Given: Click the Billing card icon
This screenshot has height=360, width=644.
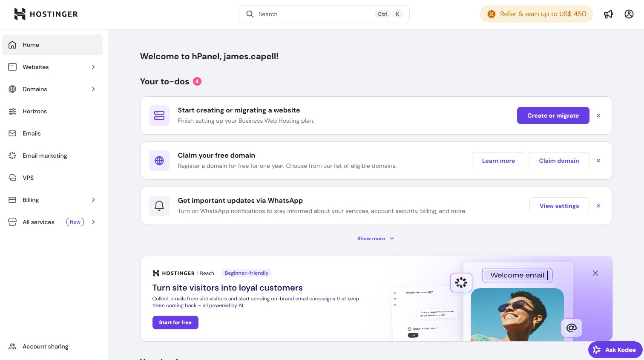Looking at the screenshot, I should tap(12, 200).
